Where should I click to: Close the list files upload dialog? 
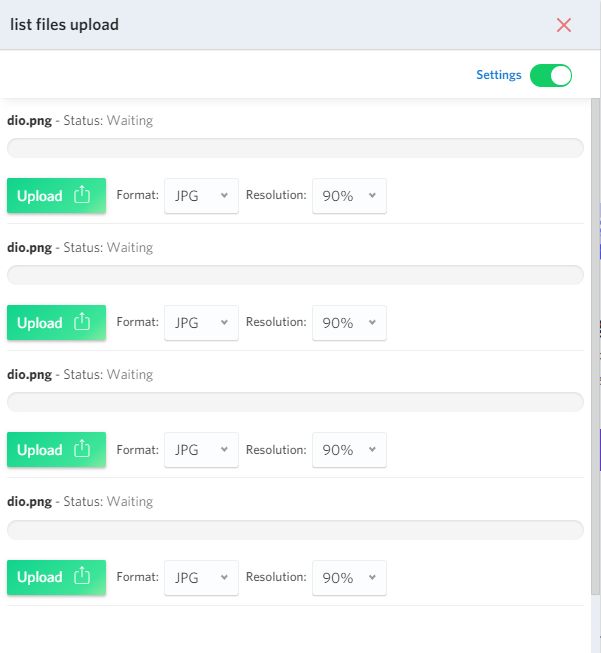click(564, 25)
